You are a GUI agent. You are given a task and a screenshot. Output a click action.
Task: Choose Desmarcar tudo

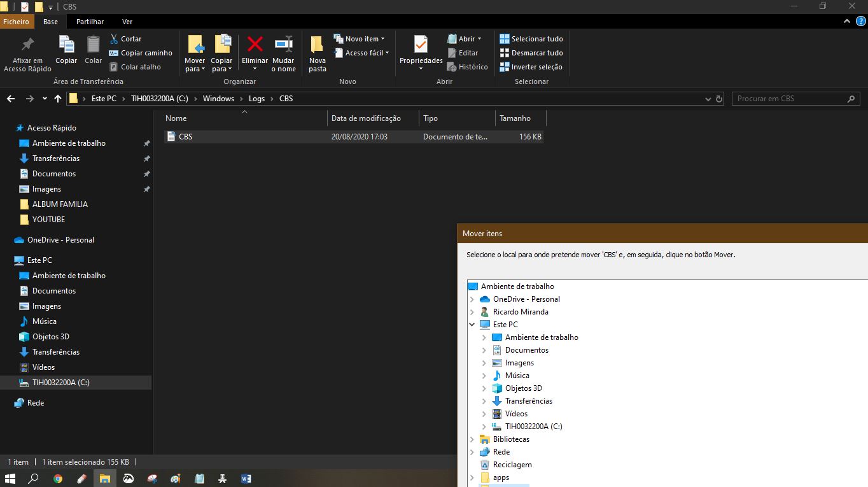coord(531,53)
